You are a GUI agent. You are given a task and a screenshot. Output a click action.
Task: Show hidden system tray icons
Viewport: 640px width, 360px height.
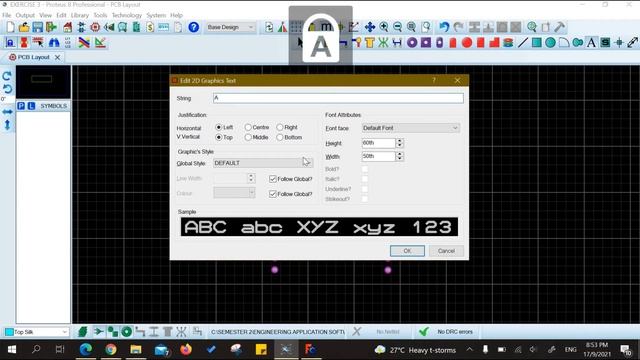click(x=469, y=349)
